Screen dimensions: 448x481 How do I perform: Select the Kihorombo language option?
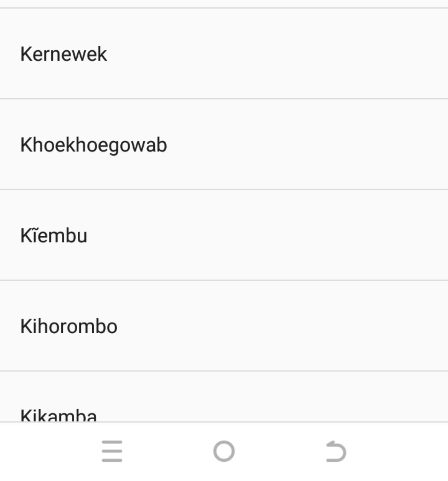pos(69,326)
